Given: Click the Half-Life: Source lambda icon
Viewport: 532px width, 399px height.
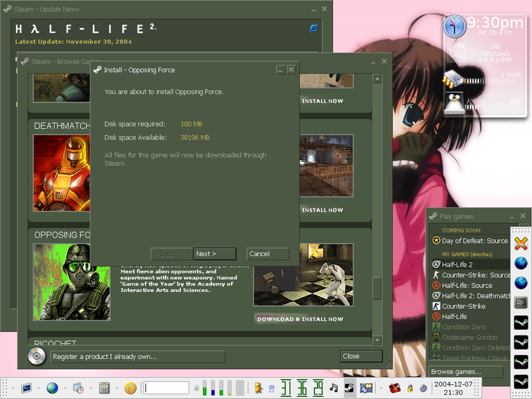Looking at the screenshot, I should point(437,285).
